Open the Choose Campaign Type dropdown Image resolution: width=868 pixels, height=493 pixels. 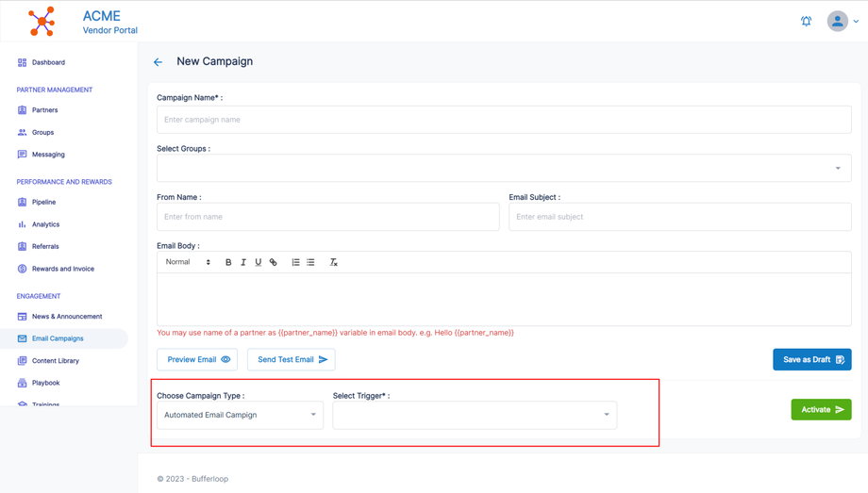tap(240, 415)
